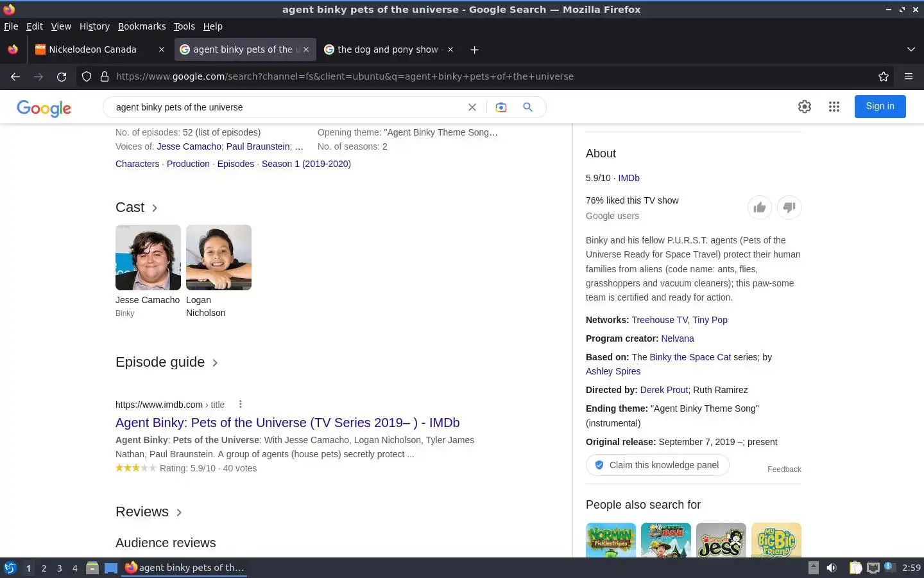Click Claim this knowledge panel button
The width and height of the screenshot is (924, 578).
pos(657,465)
